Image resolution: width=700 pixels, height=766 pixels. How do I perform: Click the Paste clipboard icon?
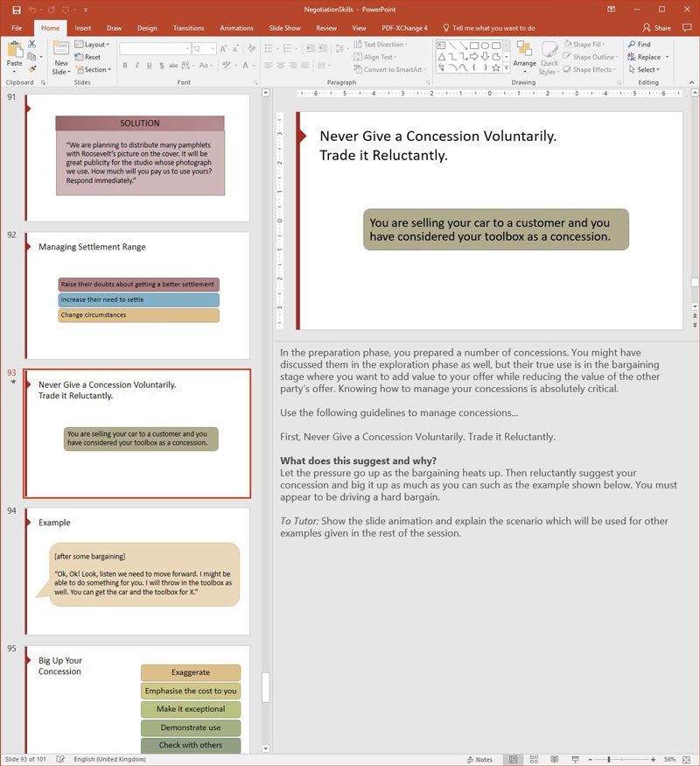click(15, 50)
